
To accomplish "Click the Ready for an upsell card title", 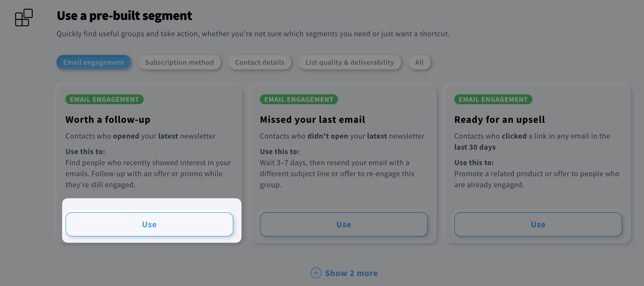I will click(x=499, y=119).
